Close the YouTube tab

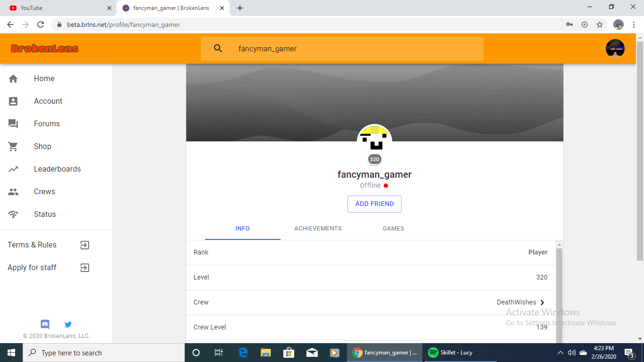point(109,8)
